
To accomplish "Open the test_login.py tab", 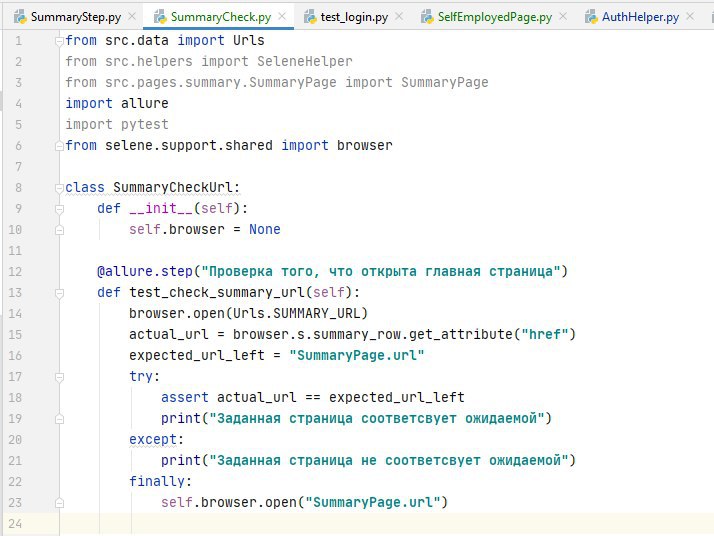I will point(354,17).
